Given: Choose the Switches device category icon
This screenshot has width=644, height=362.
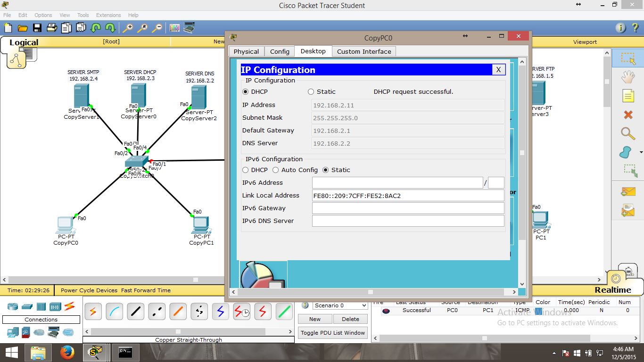Looking at the screenshot, I should click(x=27, y=306).
